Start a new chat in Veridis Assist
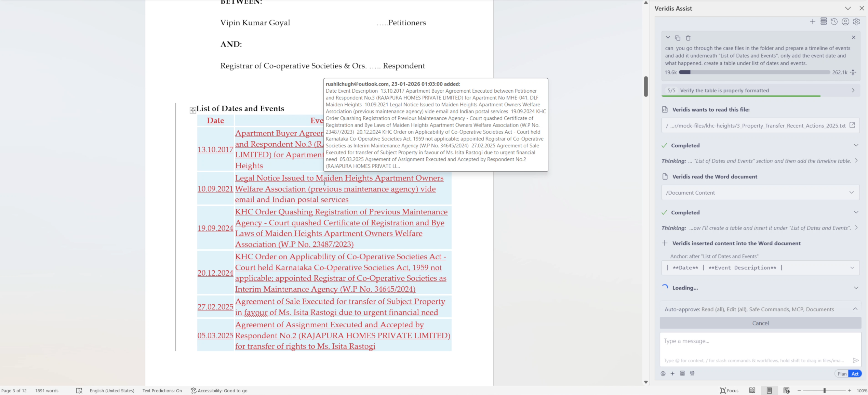 pyautogui.click(x=813, y=22)
